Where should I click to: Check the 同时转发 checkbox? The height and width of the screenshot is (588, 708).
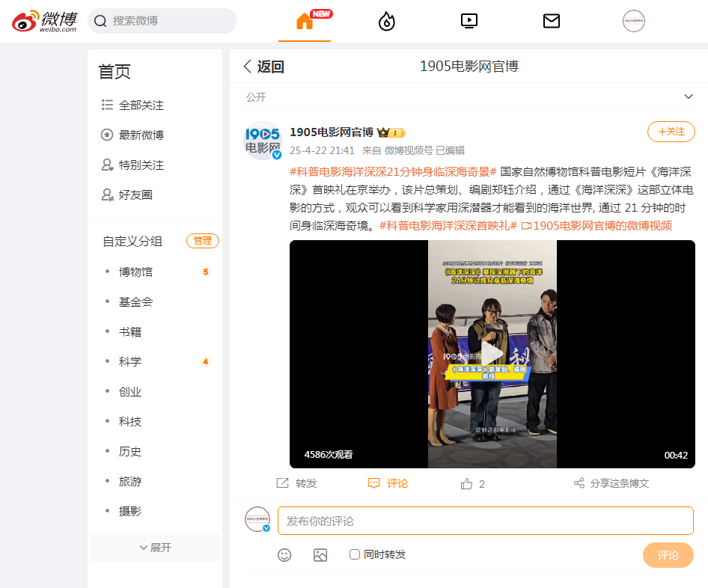tap(355, 554)
